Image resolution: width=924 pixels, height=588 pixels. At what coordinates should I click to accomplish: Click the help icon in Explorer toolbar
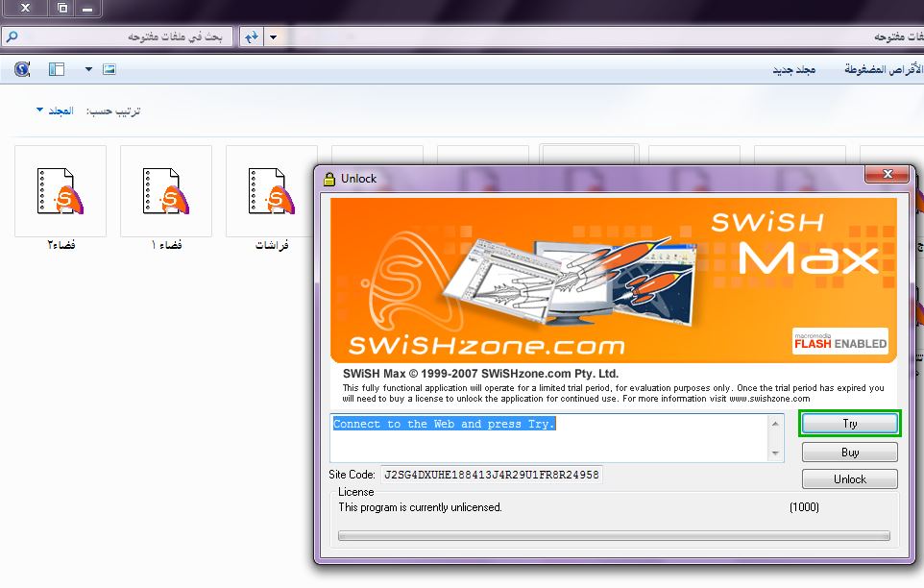pyautogui.click(x=23, y=69)
